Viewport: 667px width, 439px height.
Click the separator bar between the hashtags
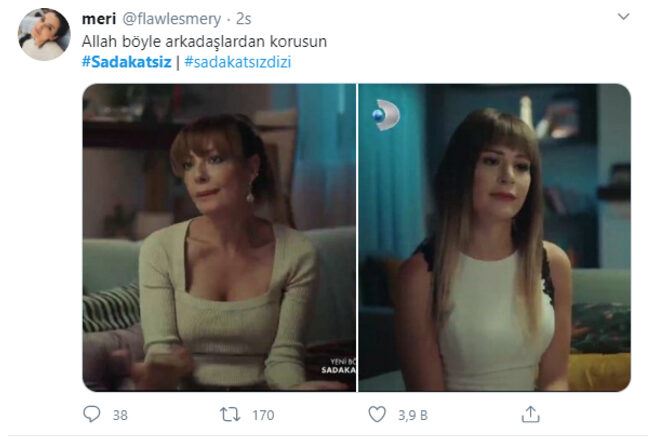click(178, 62)
